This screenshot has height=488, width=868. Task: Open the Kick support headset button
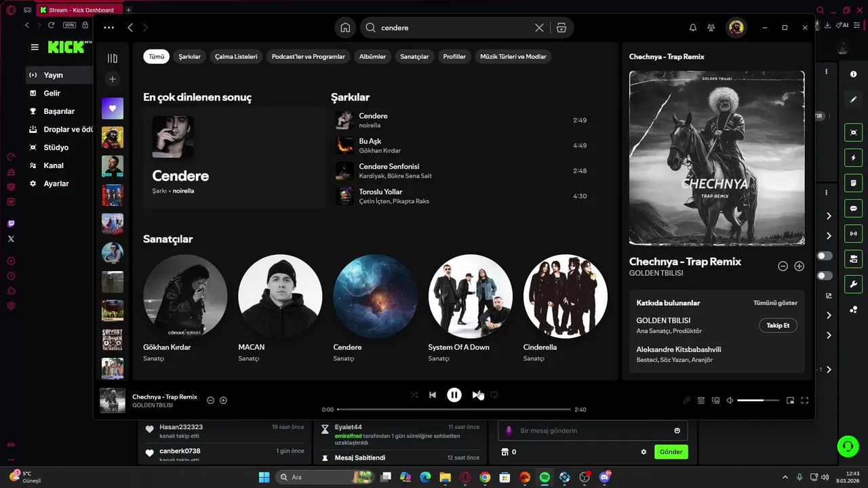pos(848,445)
